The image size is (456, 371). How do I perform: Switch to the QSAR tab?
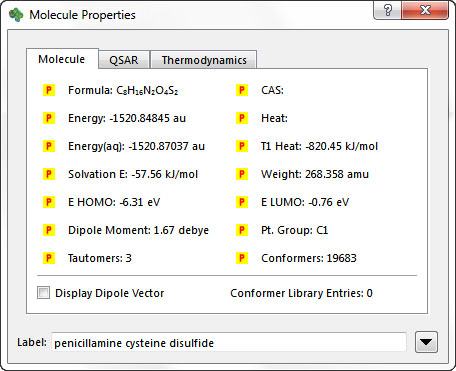[124, 60]
